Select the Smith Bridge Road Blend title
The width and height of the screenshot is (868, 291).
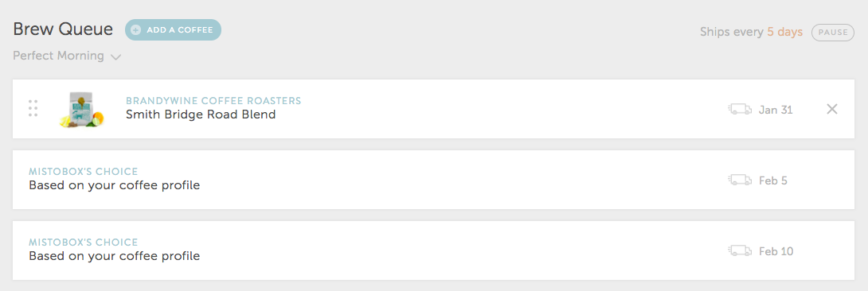point(201,114)
